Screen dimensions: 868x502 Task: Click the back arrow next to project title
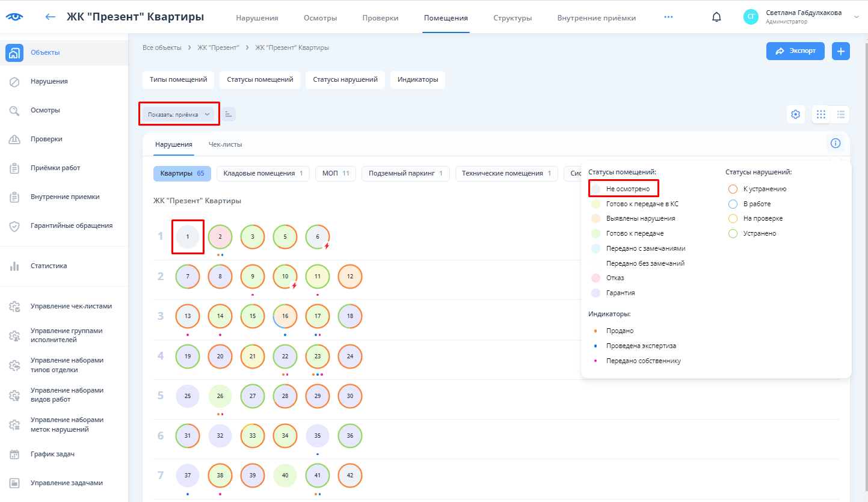51,17
